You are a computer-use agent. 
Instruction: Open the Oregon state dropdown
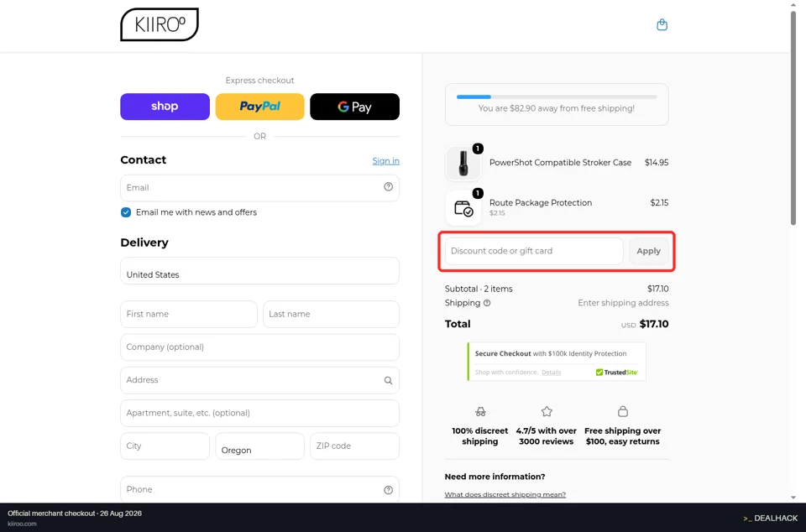pyautogui.click(x=259, y=446)
